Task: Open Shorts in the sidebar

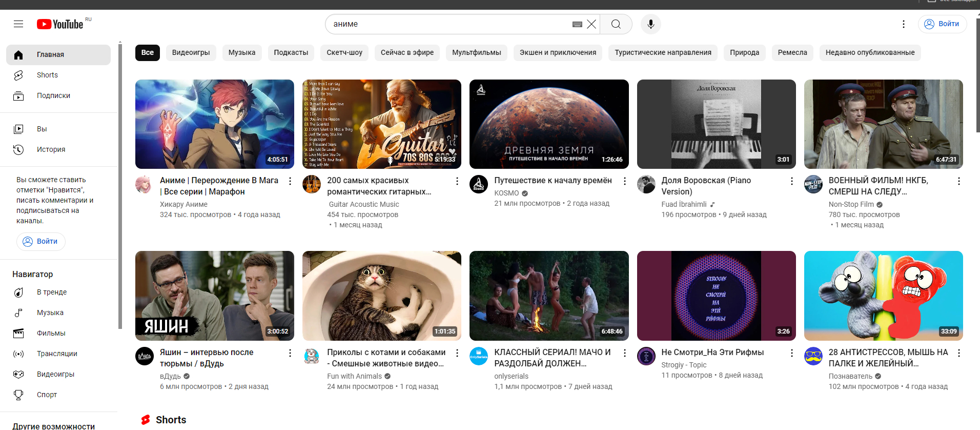Action: point(47,75)
